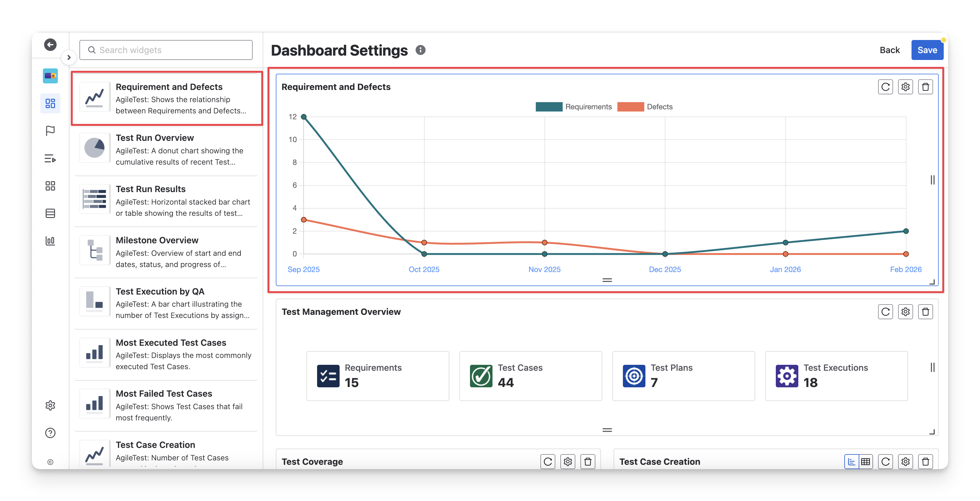Focus the Search widgets input field
Screen dimensions: 980x501
[166, 50]
